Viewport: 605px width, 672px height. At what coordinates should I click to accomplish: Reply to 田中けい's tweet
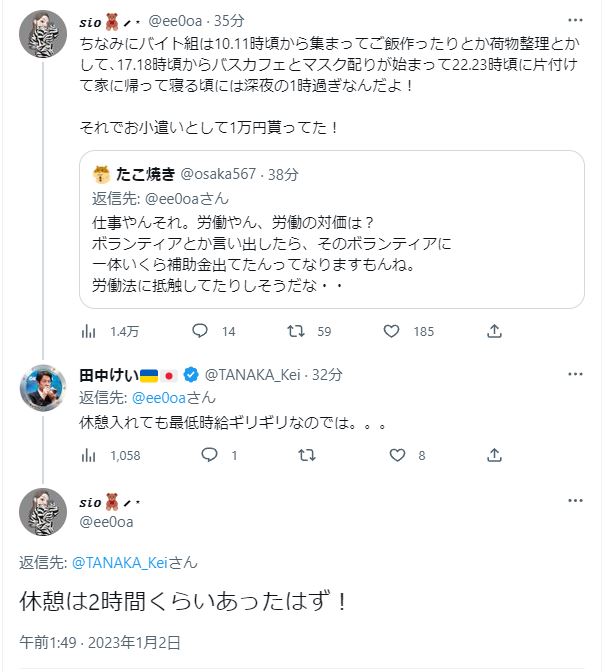tap(209, 455)
